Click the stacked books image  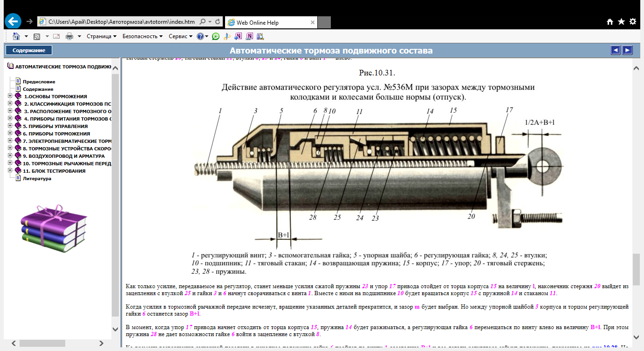[x=55, y=228]
